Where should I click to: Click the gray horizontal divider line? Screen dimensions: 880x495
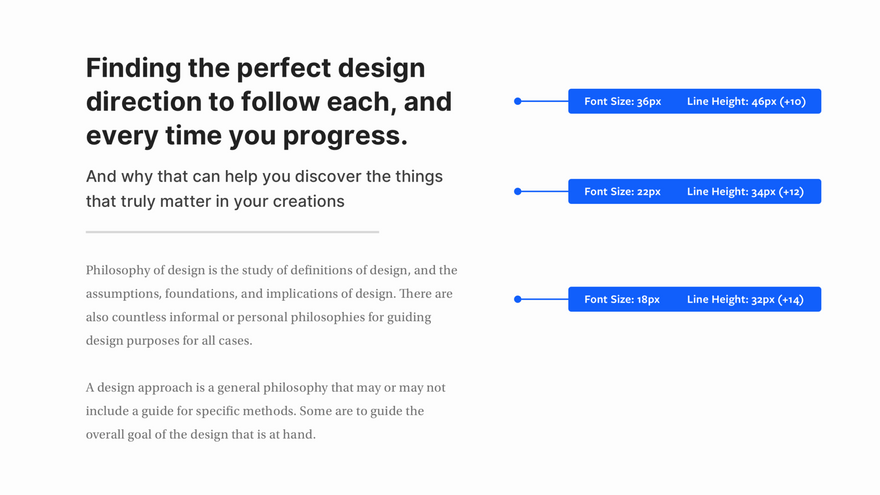tap(232, 232)
